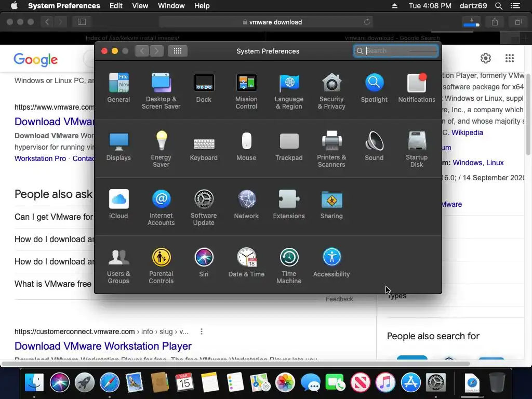Viewport: 532px width, 399px height.
Task: Open the Apple menu
Action: [14, 6]
